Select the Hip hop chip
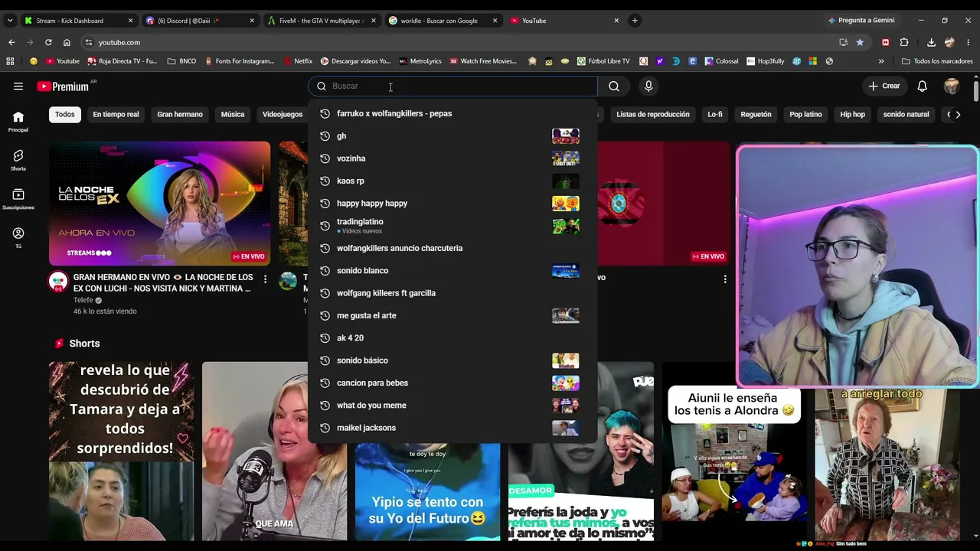The image size is (980, 551). pos(852,114)
